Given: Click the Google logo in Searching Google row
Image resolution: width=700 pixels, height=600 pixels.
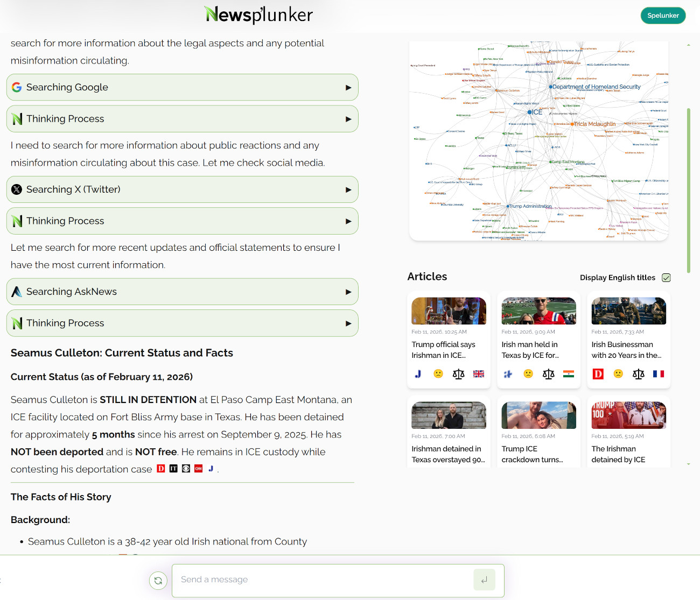Looking at the screenshot, I should 17,87.
